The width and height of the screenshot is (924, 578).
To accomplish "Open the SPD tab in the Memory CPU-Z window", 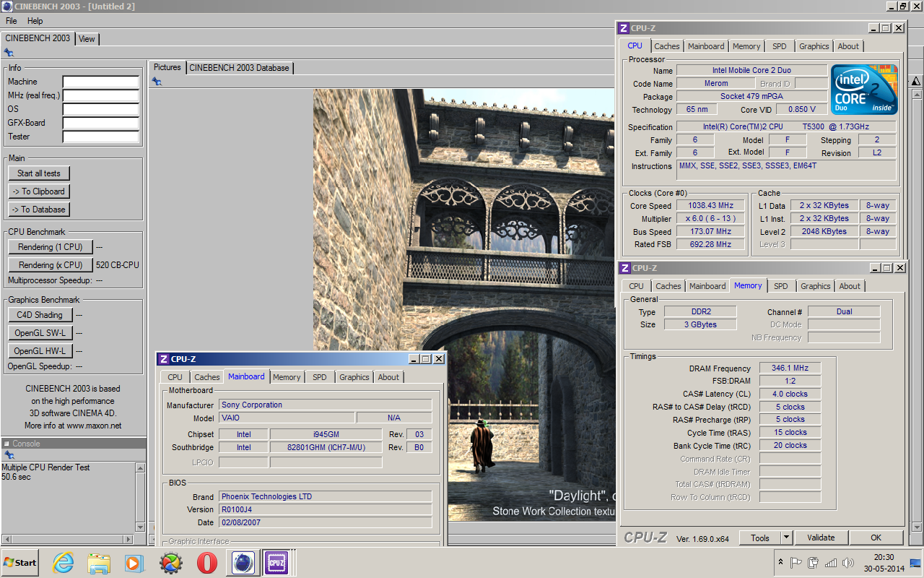I will pos(781,286).
